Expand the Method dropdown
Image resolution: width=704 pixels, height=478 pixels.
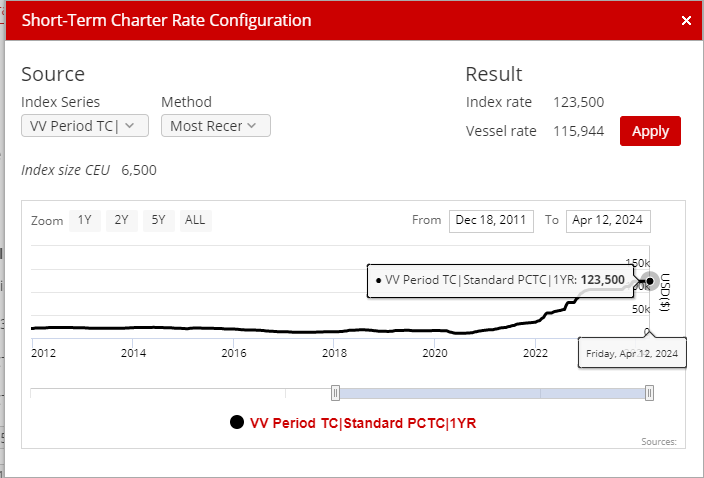pyautogui.click(x=215, y=126)
